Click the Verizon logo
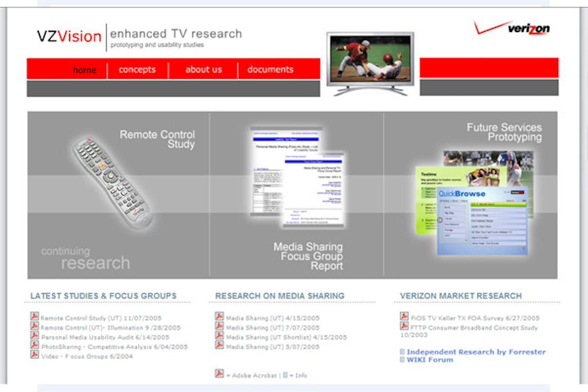588x392 pixels. click(x=512, y=28)
